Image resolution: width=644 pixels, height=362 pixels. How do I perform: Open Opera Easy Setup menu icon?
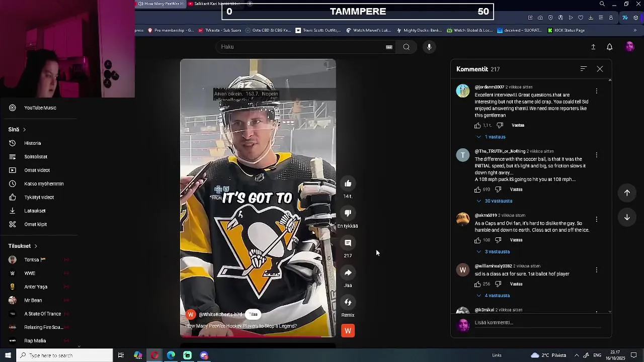tap(601, 18)
